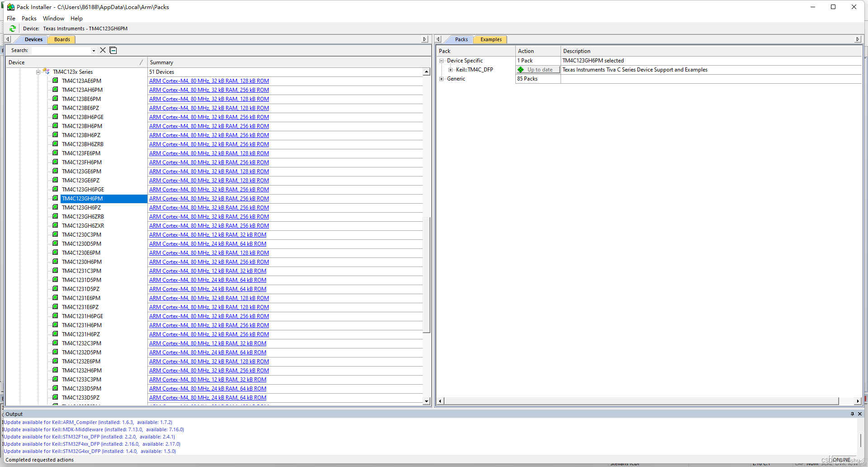Click the refresh pack index icon
Image resolution: width=868 pixels, height=467 pixels.
coord(12,29)
